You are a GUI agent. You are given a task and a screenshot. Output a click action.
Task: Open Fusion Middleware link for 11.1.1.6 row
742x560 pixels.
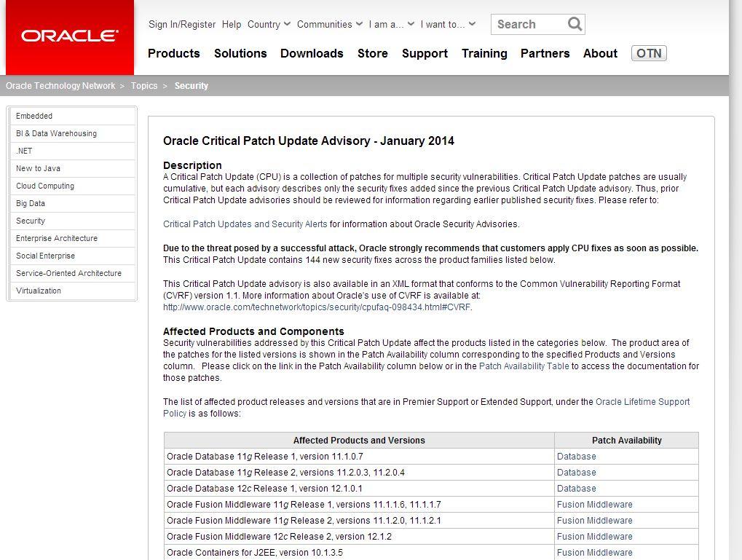click(x=594, y=505)
